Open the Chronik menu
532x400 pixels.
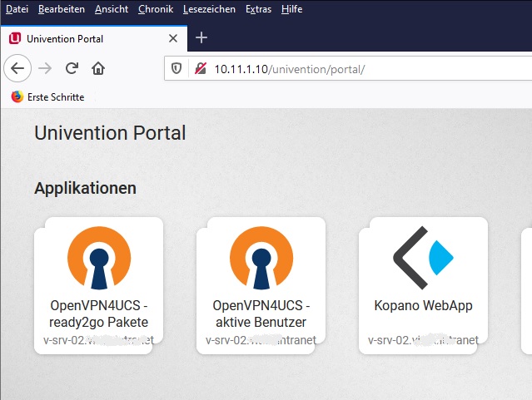(x=156, y=9)
